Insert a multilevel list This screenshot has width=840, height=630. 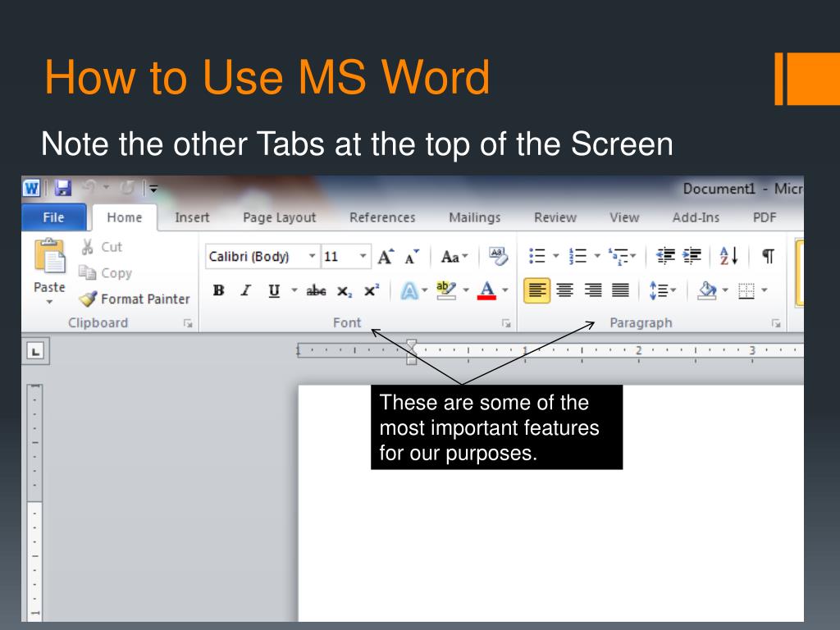coord(619,257)
